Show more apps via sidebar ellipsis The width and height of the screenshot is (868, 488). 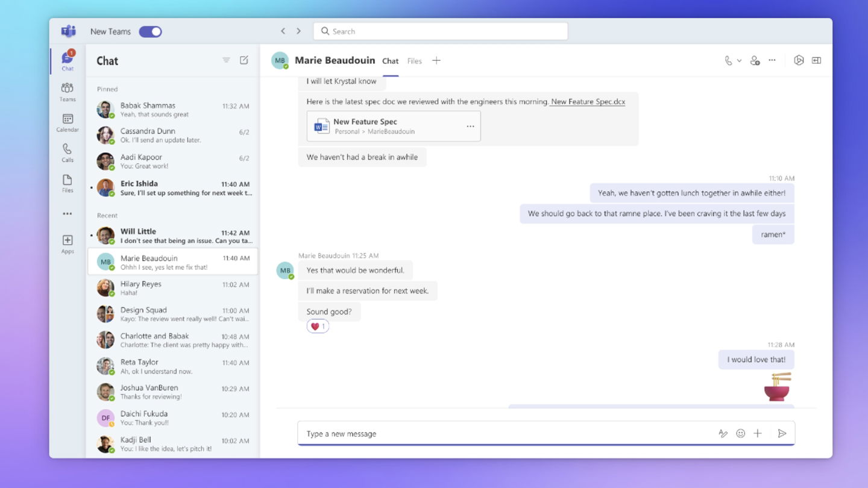click(x=68, y=214)
